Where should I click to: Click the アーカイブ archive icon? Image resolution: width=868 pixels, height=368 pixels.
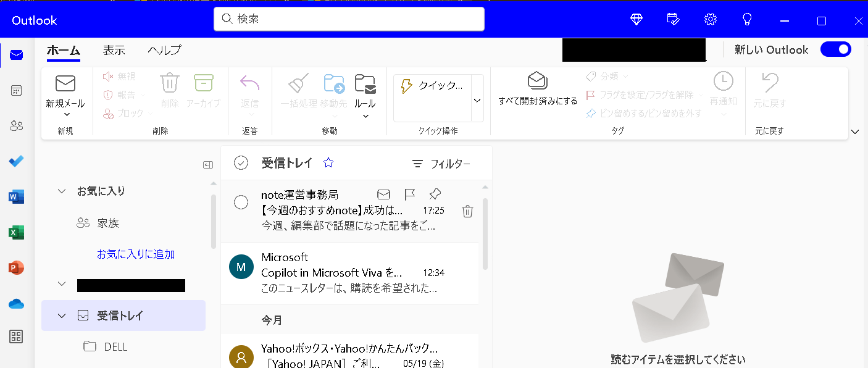203,83
